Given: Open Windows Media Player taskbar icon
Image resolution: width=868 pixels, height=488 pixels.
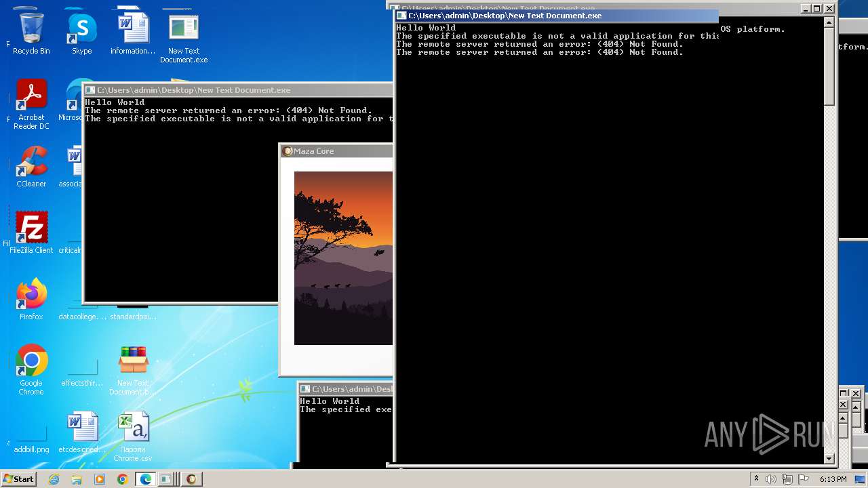Looking at the screenshot, I should click(100, 479).
